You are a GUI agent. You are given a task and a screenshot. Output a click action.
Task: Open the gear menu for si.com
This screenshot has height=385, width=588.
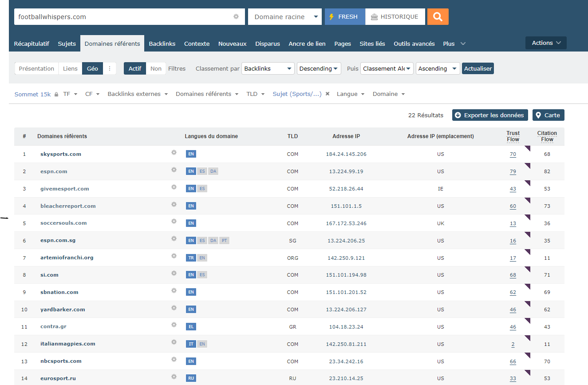(x=174, y=273)
